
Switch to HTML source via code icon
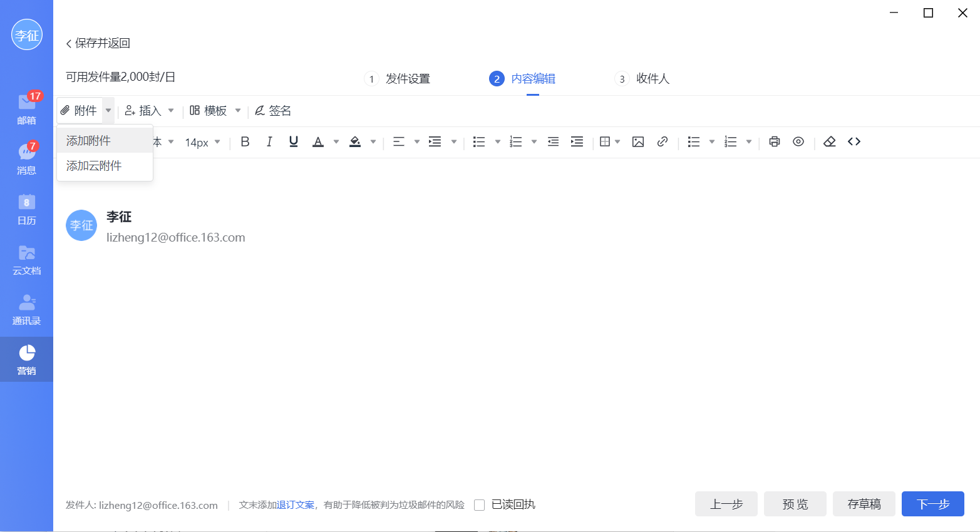pyautogui.click(x=854, y=141)
